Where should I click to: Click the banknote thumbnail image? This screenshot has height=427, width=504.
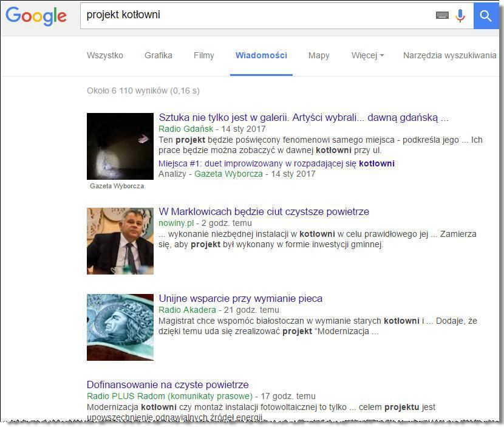(120, 327)
